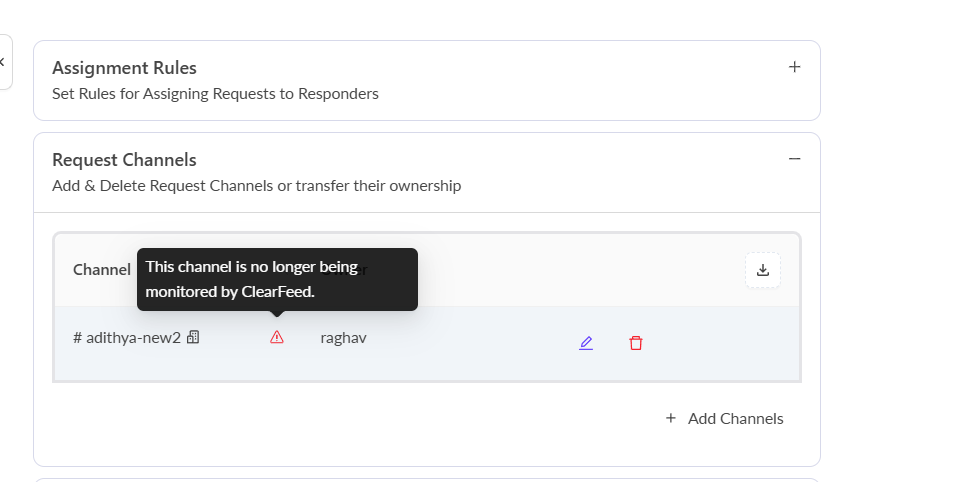
Task: Click the ClearFeed monitoring tooltip
Action: [x=277, y=279]
